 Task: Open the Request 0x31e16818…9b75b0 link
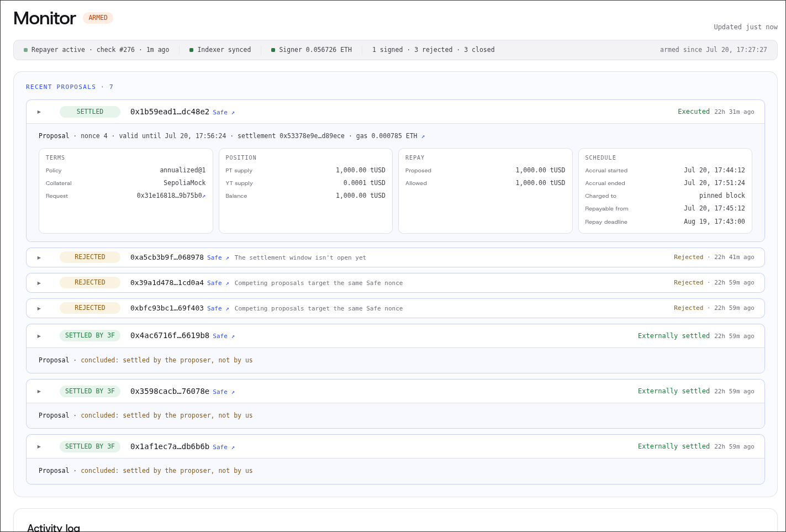(x=171, y=196)
